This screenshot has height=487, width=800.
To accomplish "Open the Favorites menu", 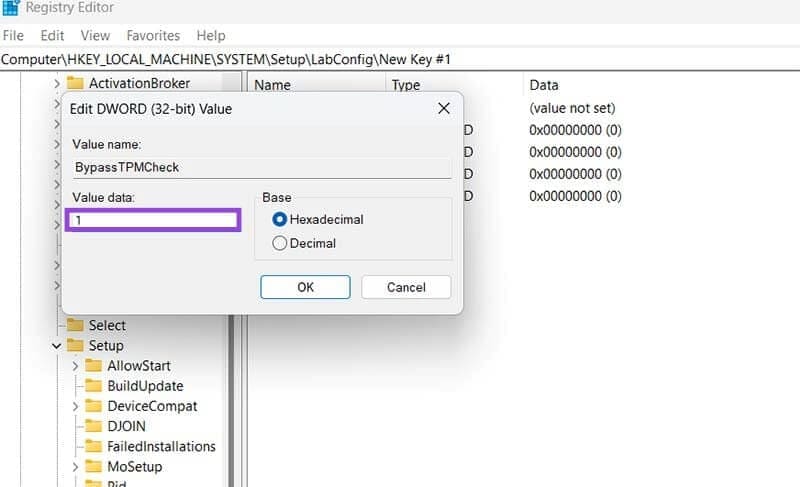I will [x=153, y=35].
